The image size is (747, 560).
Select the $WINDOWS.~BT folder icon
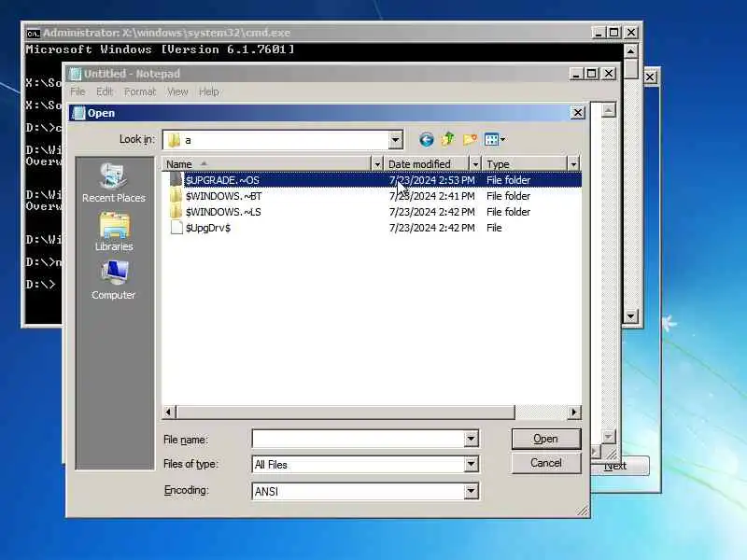[176, 196]
